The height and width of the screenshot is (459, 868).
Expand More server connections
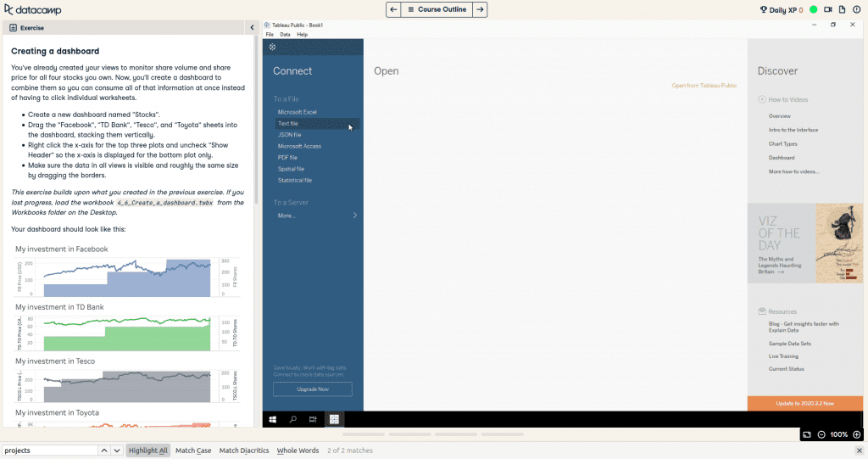(317, 216)
